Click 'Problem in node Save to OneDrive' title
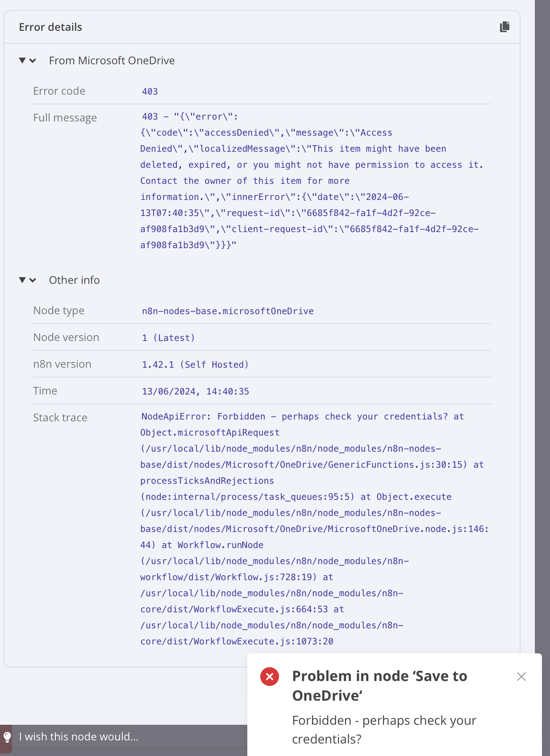550x756 pixels. (379, 686)
